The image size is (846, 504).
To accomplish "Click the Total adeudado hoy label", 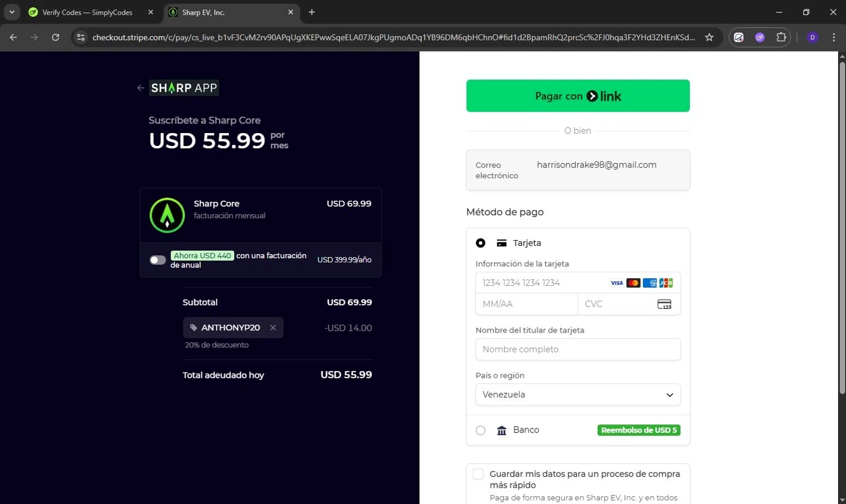I will [x=223, y=375].
